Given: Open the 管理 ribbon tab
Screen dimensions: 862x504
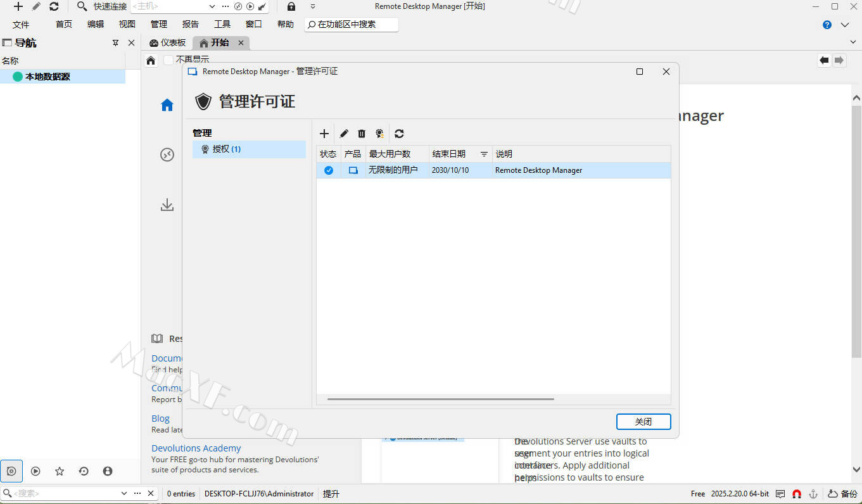Looking at the screenshot, I should coord(159,25).
